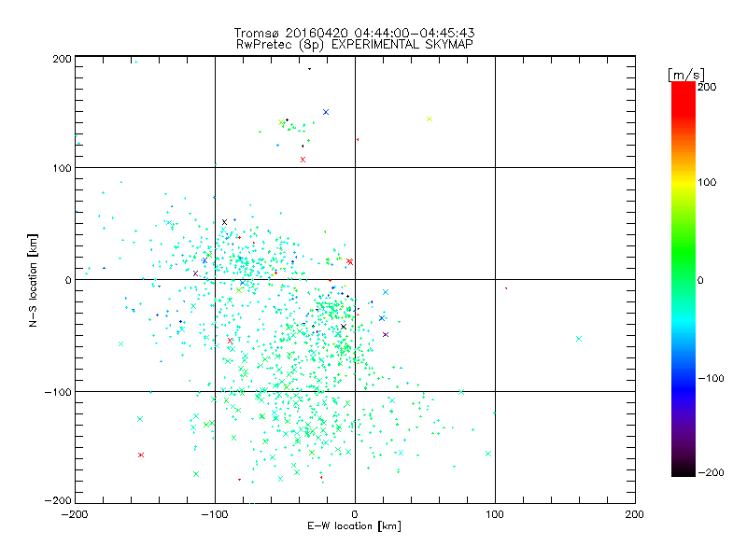Click the isolated cyan X marker far east

point(579,339)
